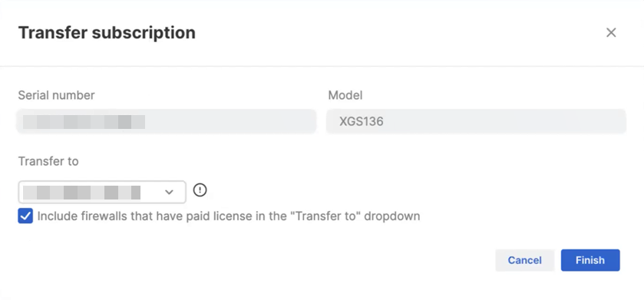The width and height of the screenshot is (644, 300).
Task: Click the XGS136 model text
Action: (x=362, y=121)
